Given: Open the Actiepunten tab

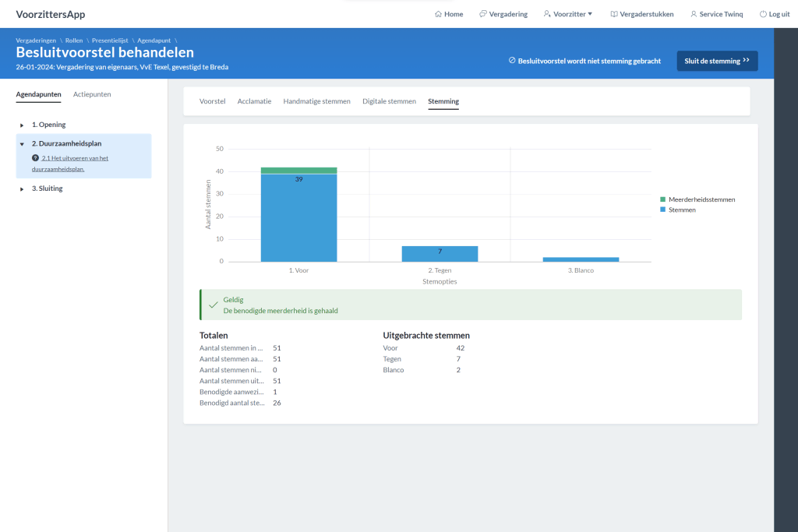Looking at the screenshot, I should pos(92,94).
